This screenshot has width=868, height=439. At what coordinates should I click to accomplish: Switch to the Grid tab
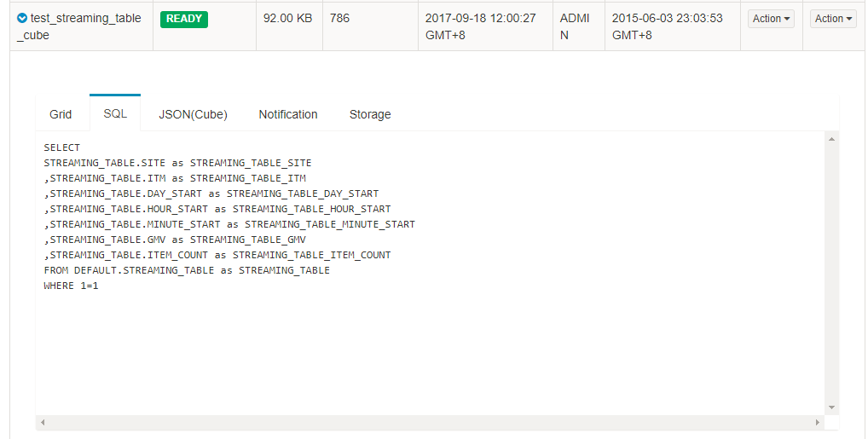[61, 114]
